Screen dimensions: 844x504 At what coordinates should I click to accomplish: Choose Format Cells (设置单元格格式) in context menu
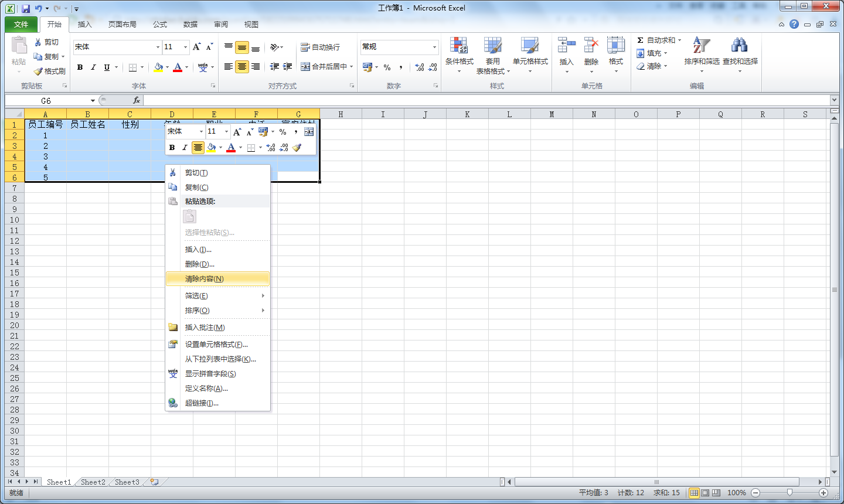pos(216,345)
